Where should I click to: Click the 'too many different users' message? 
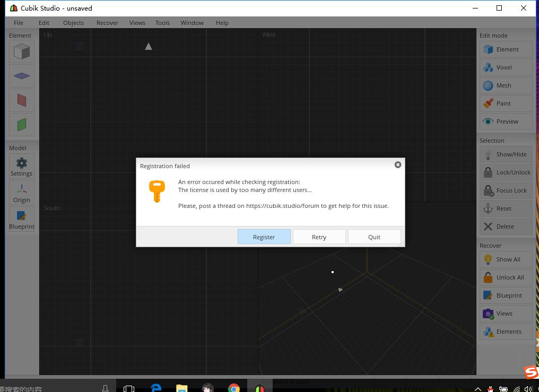(x=245, y=190)
